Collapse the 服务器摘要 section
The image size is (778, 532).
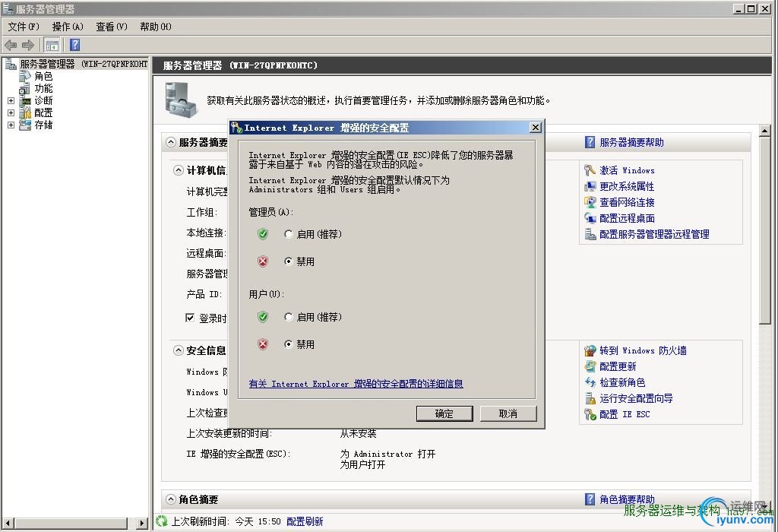pos(171,142)
